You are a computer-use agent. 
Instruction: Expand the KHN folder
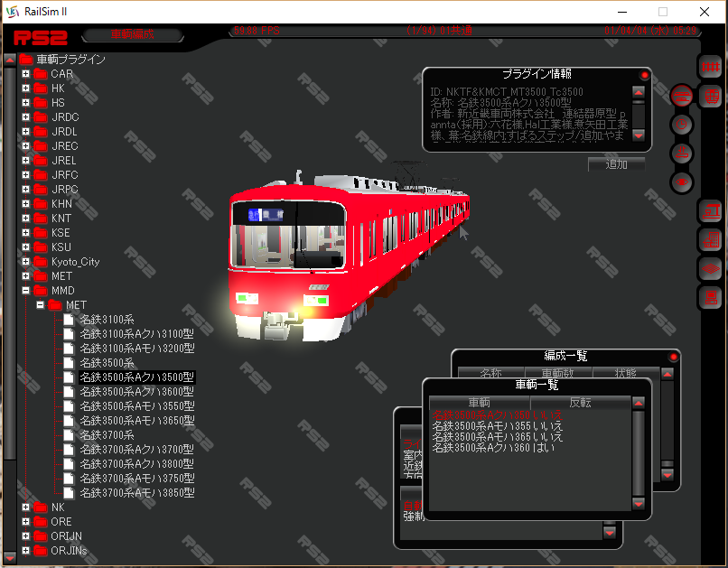click(x=25, y=204)
